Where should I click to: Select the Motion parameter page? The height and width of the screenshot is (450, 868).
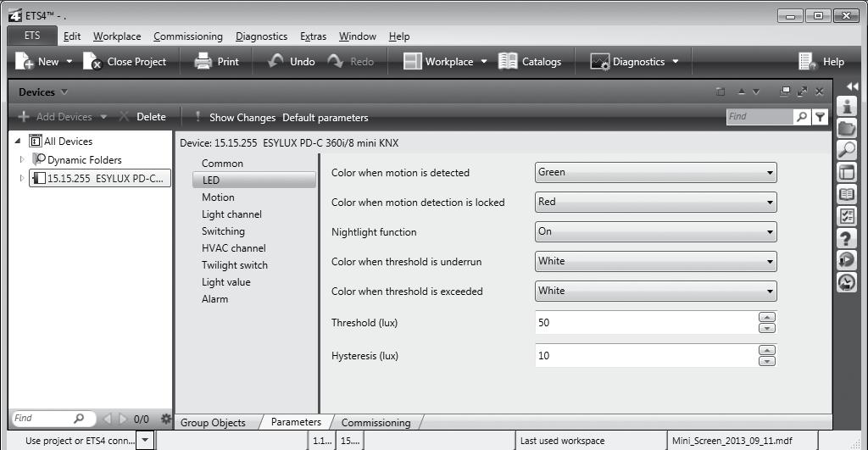click(218, 197)
